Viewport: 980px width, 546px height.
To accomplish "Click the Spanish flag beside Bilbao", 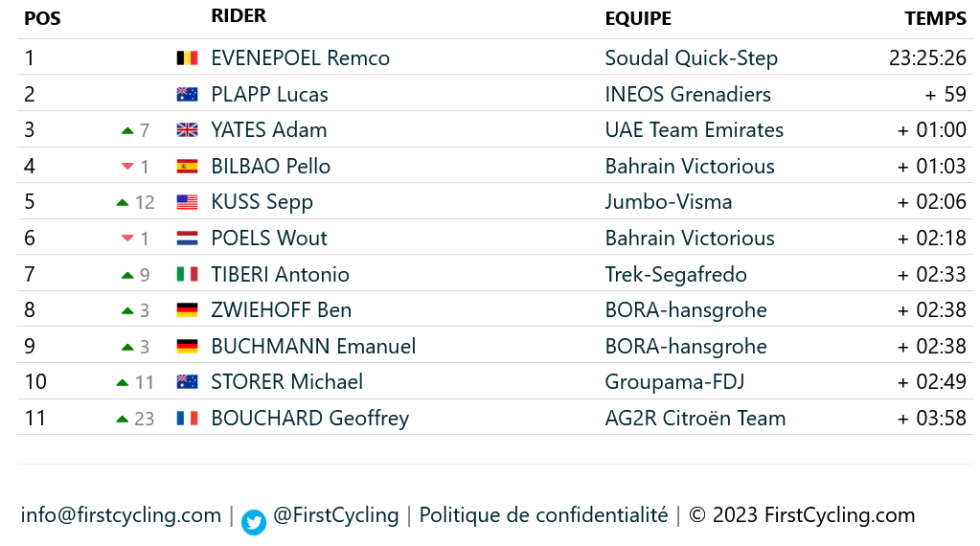I will [187, 167].
